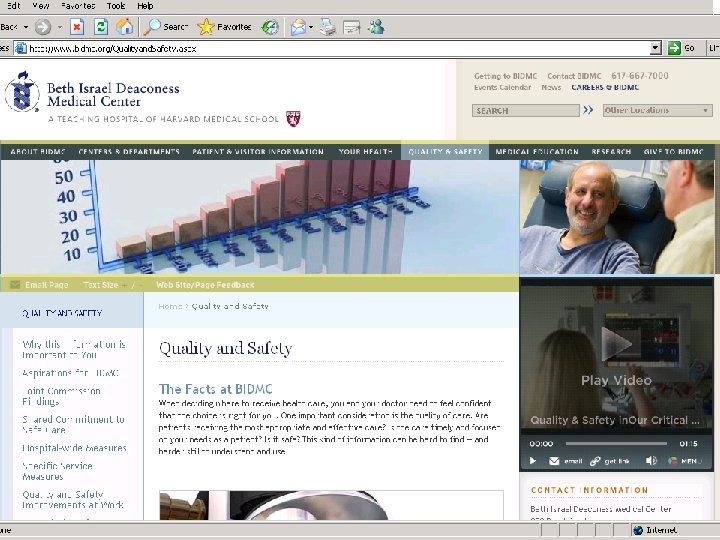Click the Mail envelope toolbar icon
This screenshot has width=720, height=540.
point(298,28)
